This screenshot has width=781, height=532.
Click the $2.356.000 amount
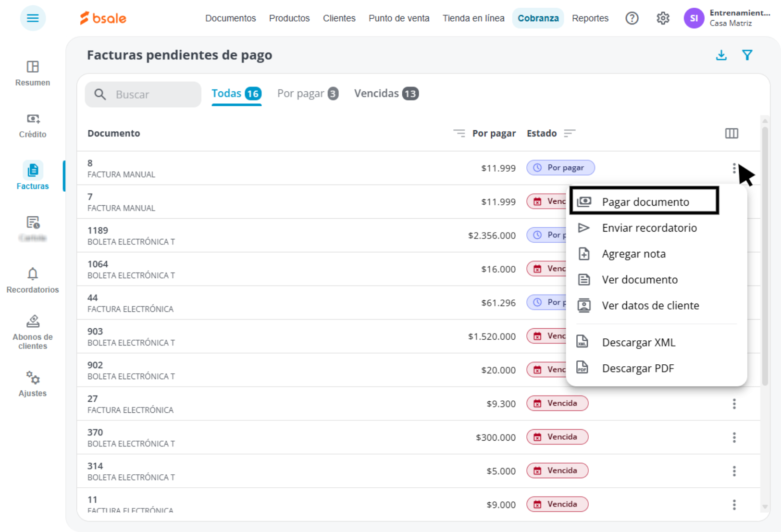click(492, 235)
